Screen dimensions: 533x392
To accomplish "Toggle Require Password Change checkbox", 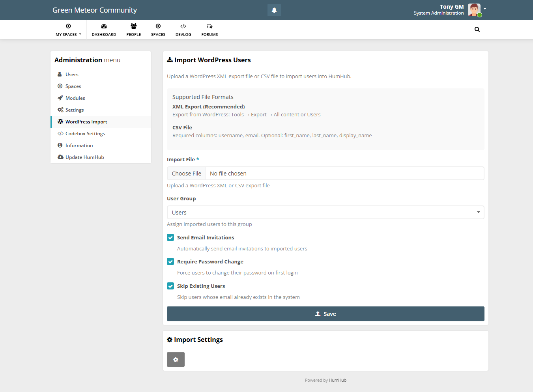I will coord(170,261).
